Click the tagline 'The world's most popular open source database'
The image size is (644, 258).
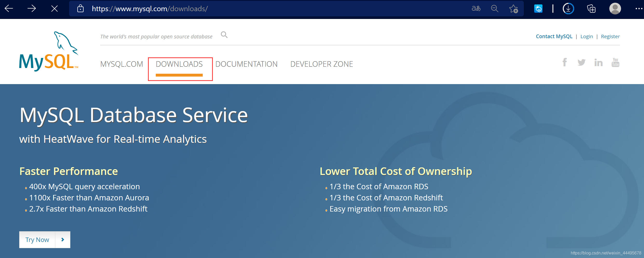pos(156,37)
